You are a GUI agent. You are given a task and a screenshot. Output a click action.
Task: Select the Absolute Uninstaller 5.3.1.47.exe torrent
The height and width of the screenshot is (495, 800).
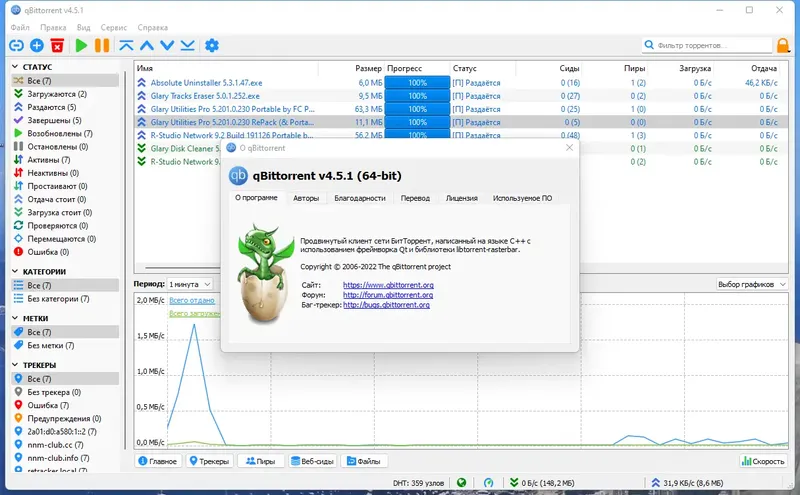tap(206, 83)
